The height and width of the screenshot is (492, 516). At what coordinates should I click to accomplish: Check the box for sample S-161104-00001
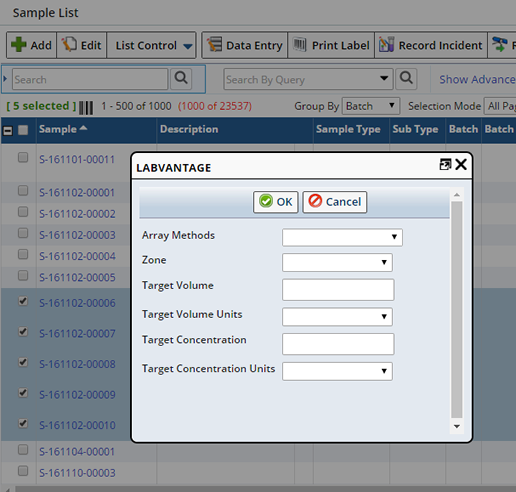coord(23,450)
